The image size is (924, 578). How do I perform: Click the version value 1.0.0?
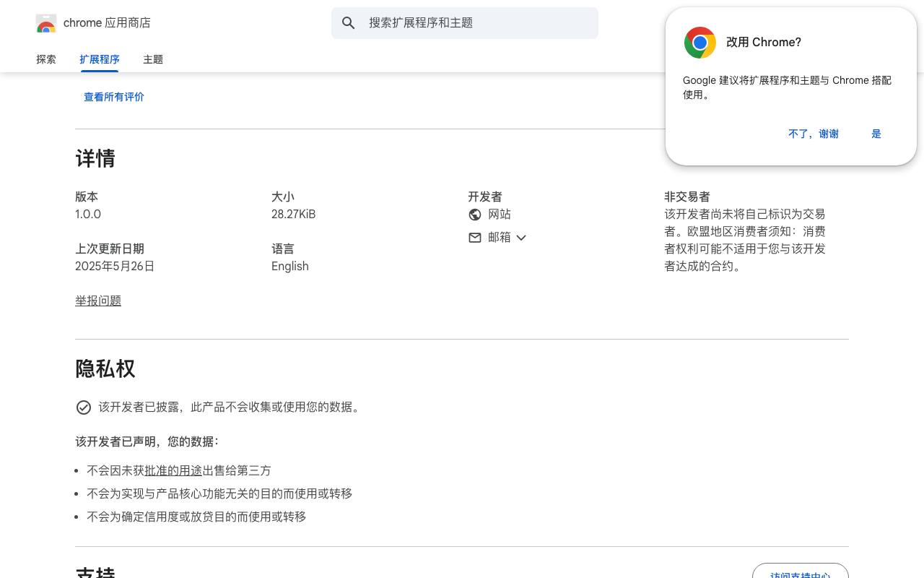[x=88, y=215]
